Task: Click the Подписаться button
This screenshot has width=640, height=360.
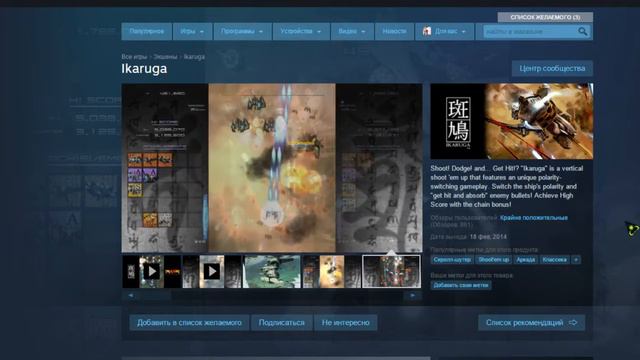Action: [282, 322]
